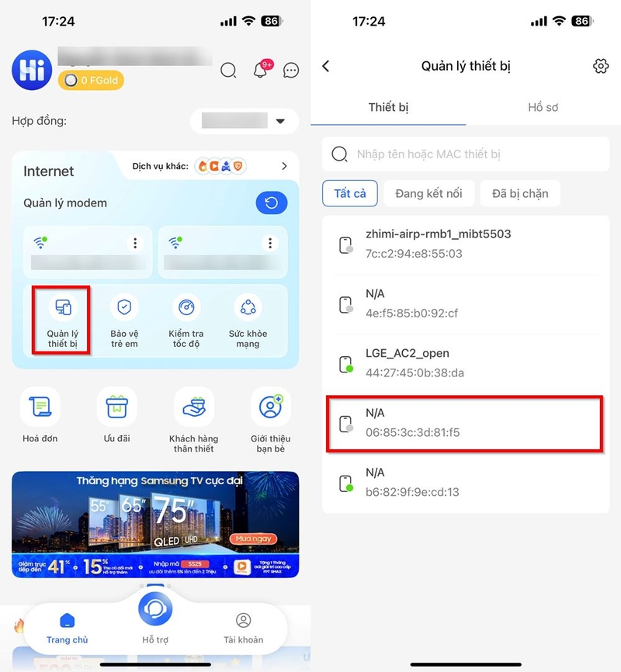Open Ưu đãi offers
Screen dimensions: 621x672
pyautogui.click(x=116, y=415)
